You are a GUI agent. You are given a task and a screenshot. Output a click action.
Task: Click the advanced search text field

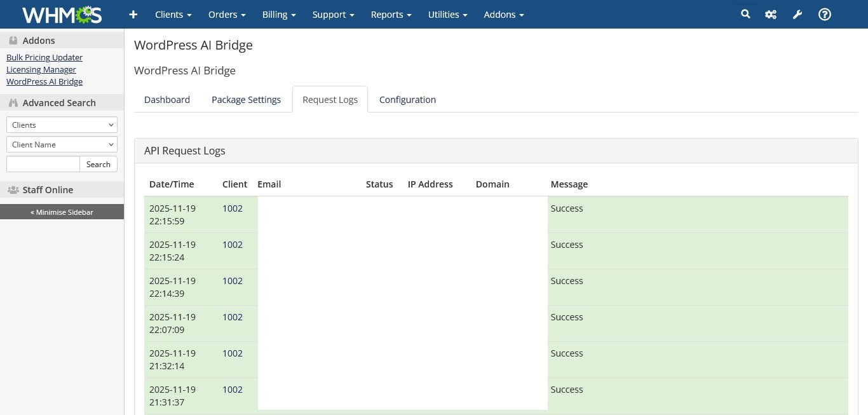pyautogui.click(x=43, y=164)
